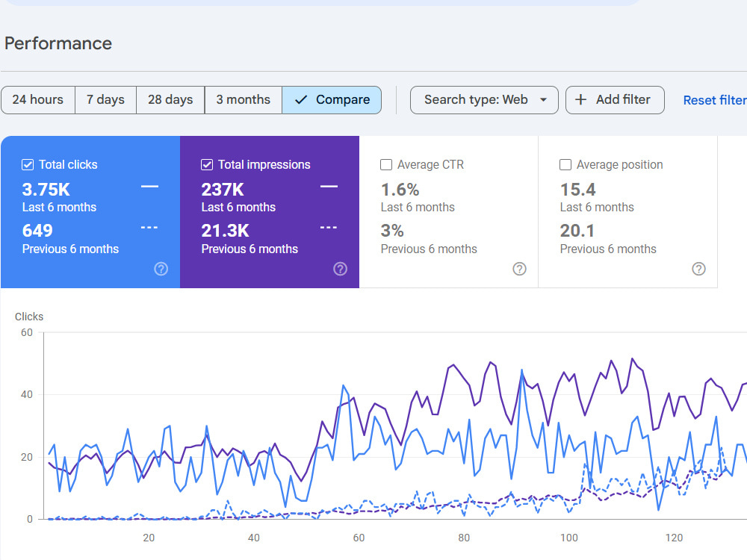Viewport: 747px width, 560px height.
Task: Choose the 7 days date range
Action: tap(106, 100)
